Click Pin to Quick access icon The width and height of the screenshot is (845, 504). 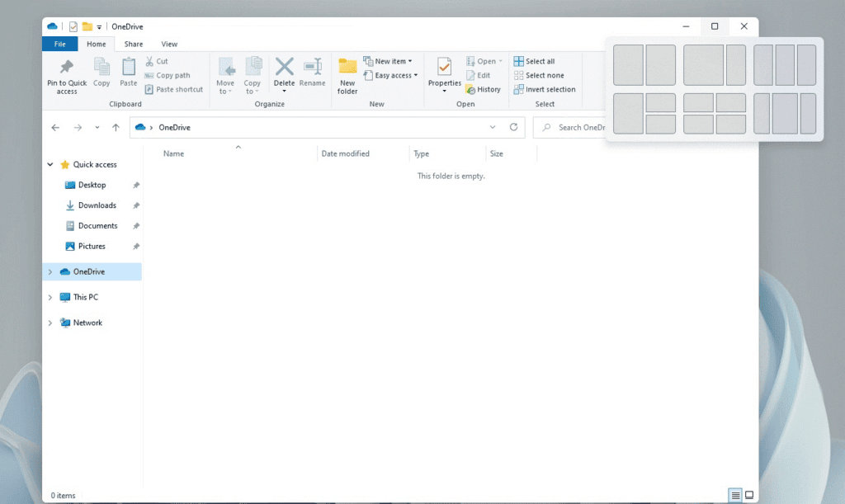pos(67,67)
